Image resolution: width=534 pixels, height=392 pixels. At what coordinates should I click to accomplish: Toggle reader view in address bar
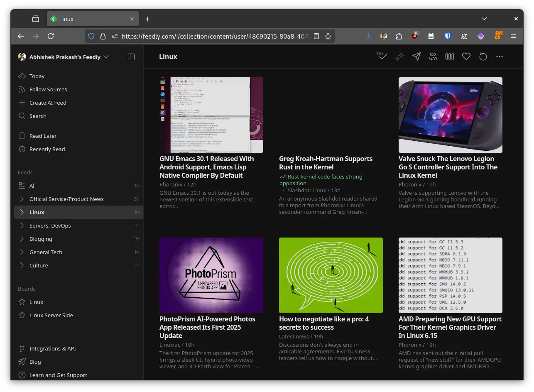(316, 36)
